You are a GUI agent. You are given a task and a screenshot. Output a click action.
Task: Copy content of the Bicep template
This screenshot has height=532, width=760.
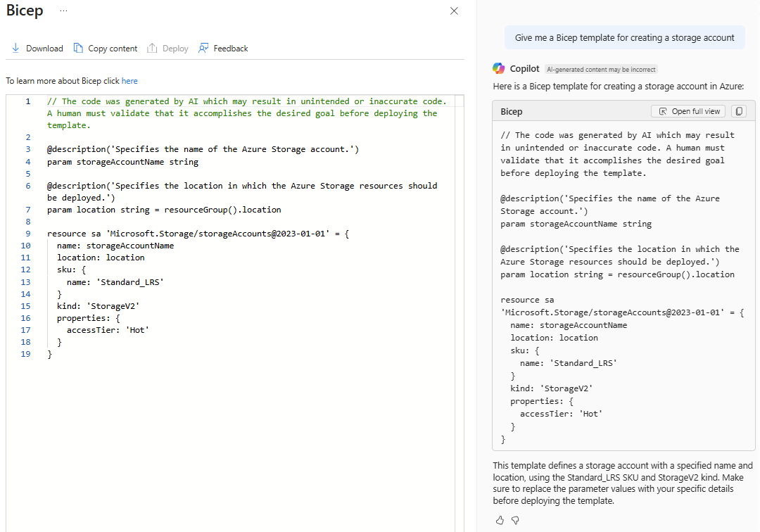[105, 49]
